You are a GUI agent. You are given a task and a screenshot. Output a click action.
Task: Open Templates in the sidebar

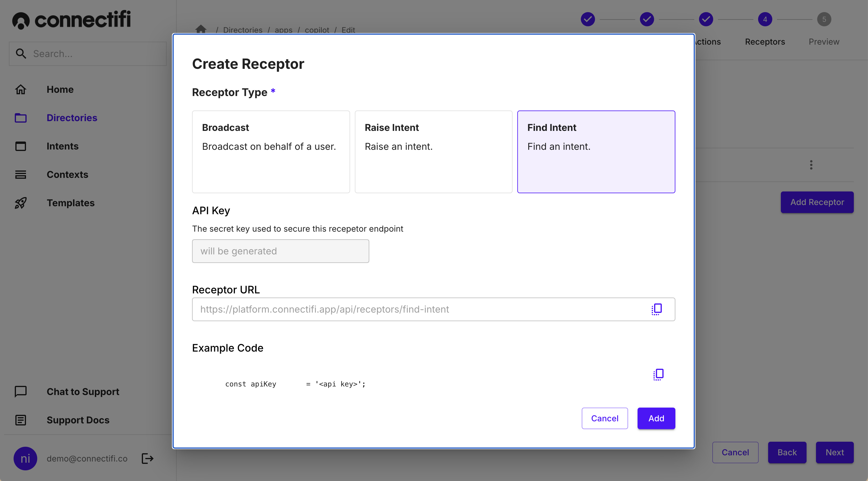[x=70, y=203]
